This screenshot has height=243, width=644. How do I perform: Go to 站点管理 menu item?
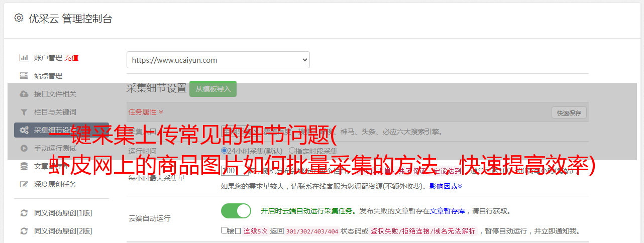(x=48, y=76)
